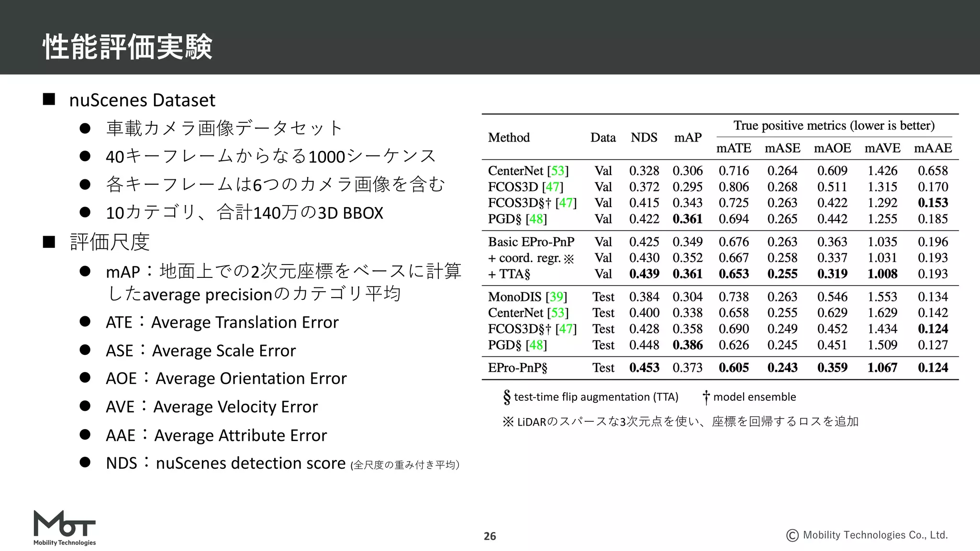Click mATE value 0.605
The height and width of the screenshot is (551, 980).
734,368
